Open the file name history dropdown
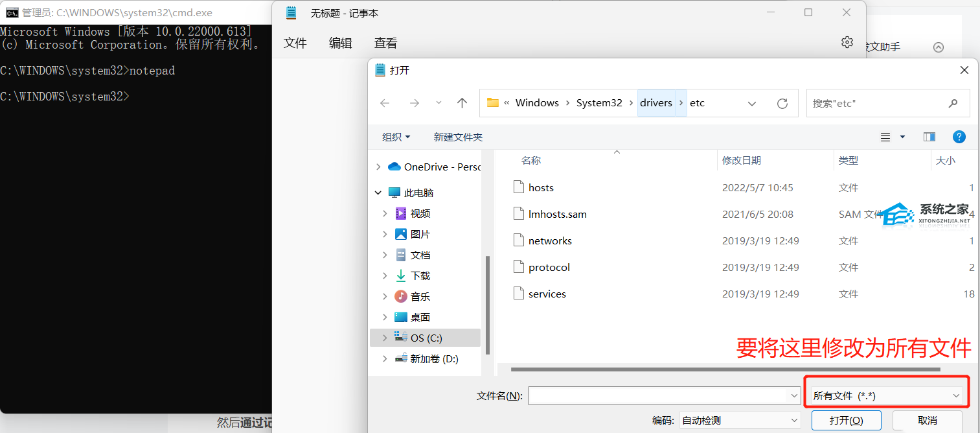 tap(795, 395)
